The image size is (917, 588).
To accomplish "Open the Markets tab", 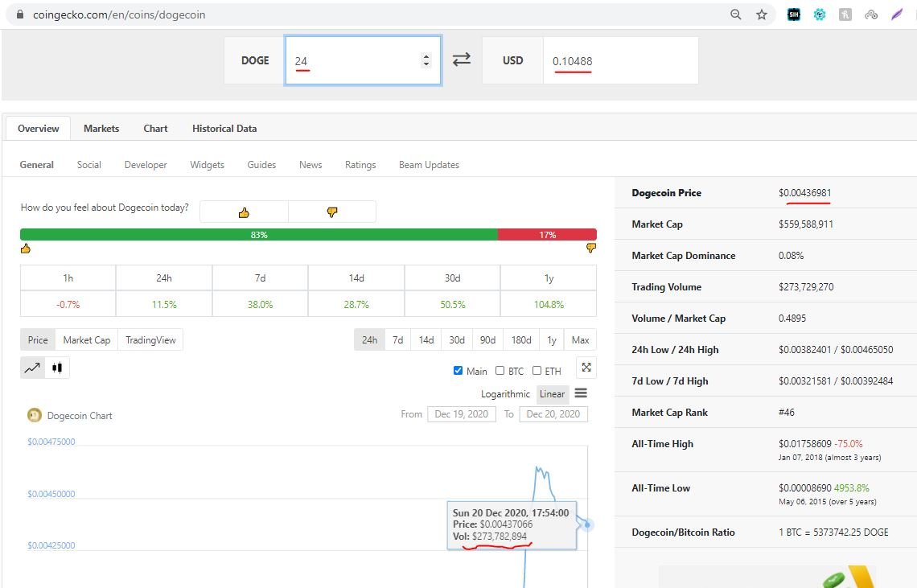I will tap(101, 129).
